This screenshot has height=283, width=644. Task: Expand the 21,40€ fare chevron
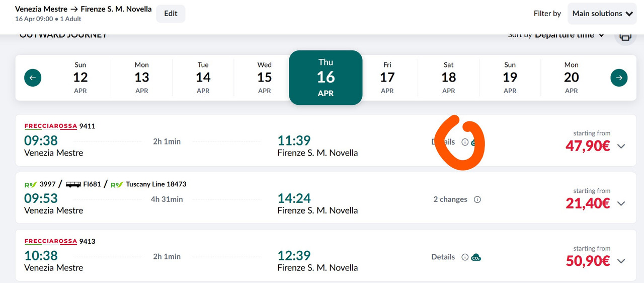pos(621,203)
